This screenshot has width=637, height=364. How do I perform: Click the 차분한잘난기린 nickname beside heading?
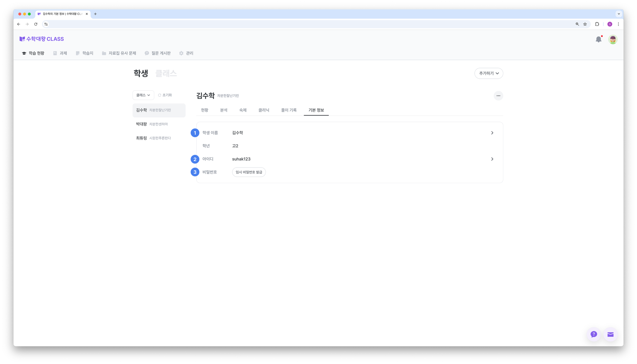[x=228, y=96]
